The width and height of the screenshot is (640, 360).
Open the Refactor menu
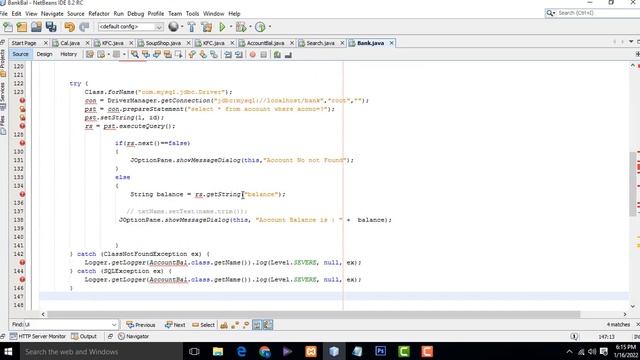pos(99,13)
